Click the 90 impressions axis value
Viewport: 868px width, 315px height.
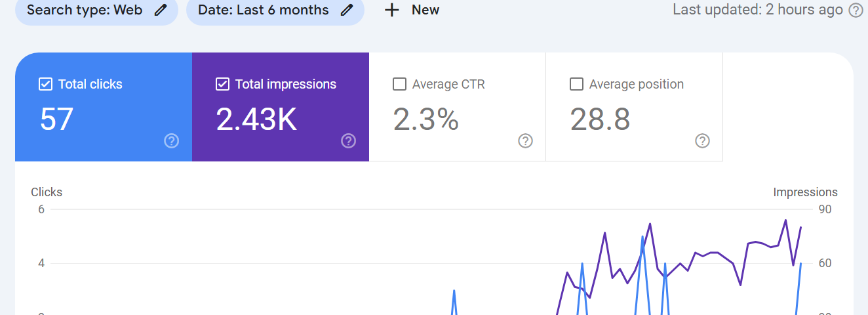click(825, 209)
